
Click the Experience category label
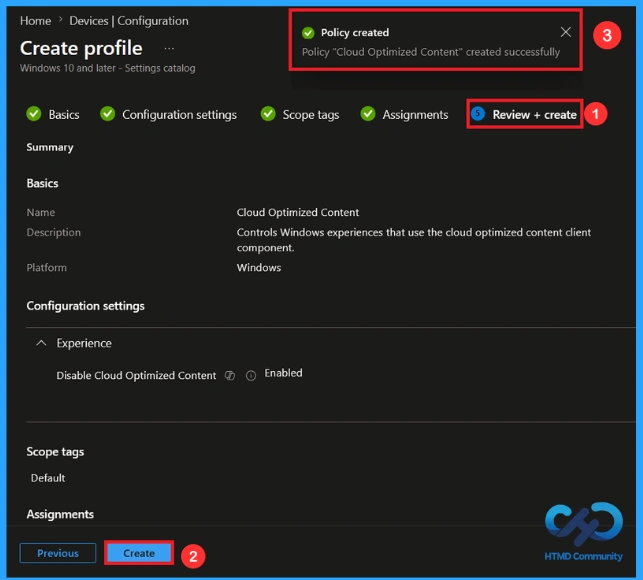coord(84,343)
